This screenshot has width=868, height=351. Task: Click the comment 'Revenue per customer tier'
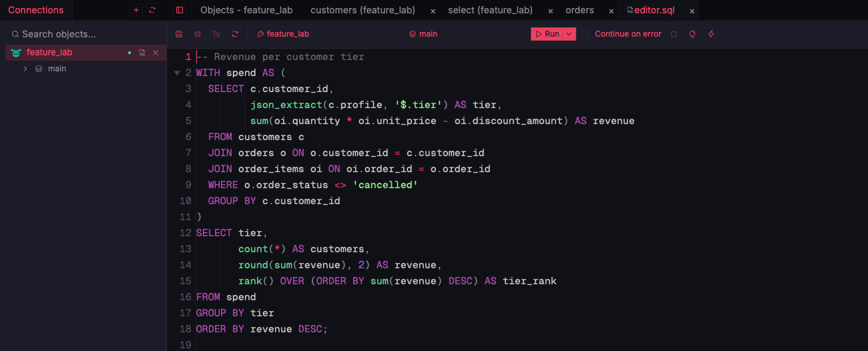pos(289,57)
